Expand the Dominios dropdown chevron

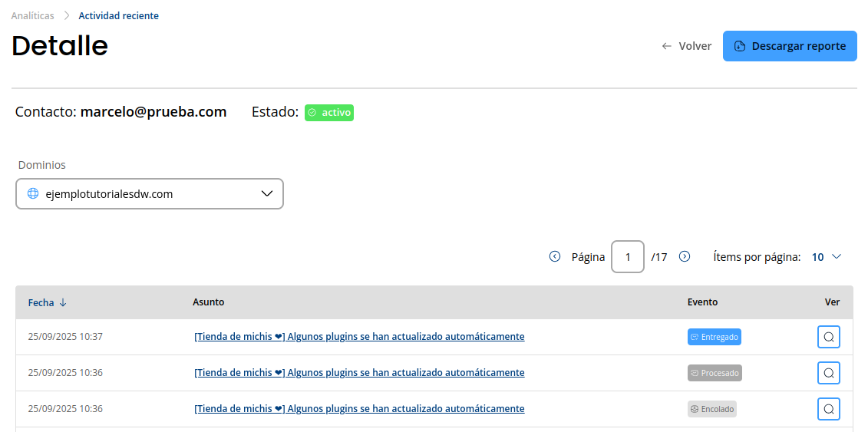(x=267, y=194)
